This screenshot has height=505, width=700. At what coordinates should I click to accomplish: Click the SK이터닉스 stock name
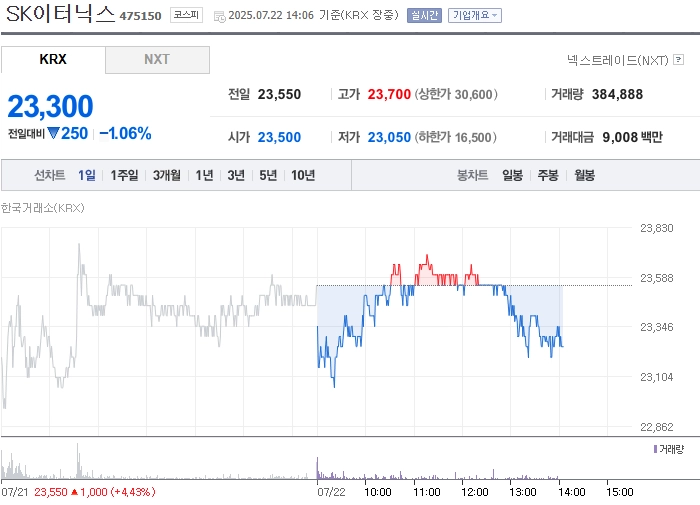(60, 14)
